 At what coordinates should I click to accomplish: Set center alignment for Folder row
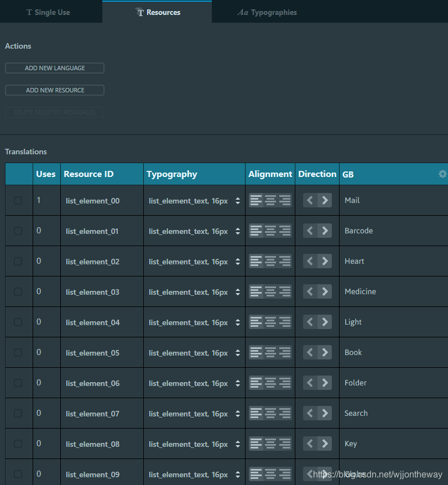tap(270, 383)
